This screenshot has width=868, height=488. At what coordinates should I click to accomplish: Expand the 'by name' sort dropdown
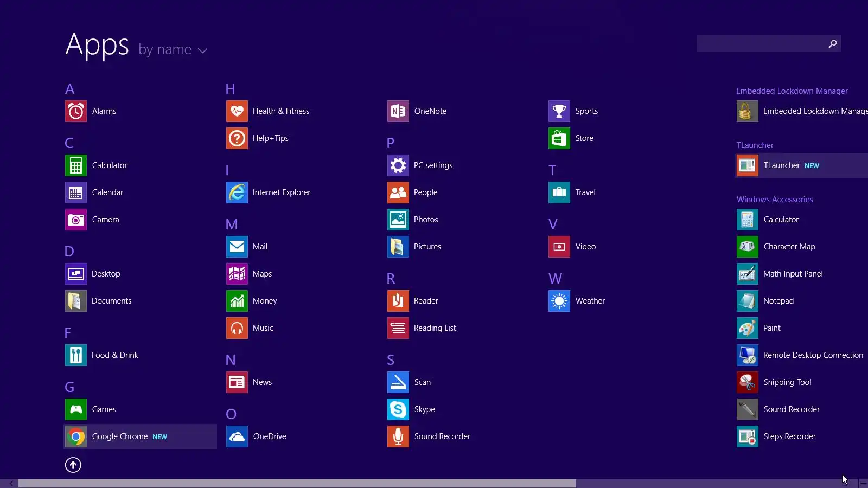(x=173, y=50)
